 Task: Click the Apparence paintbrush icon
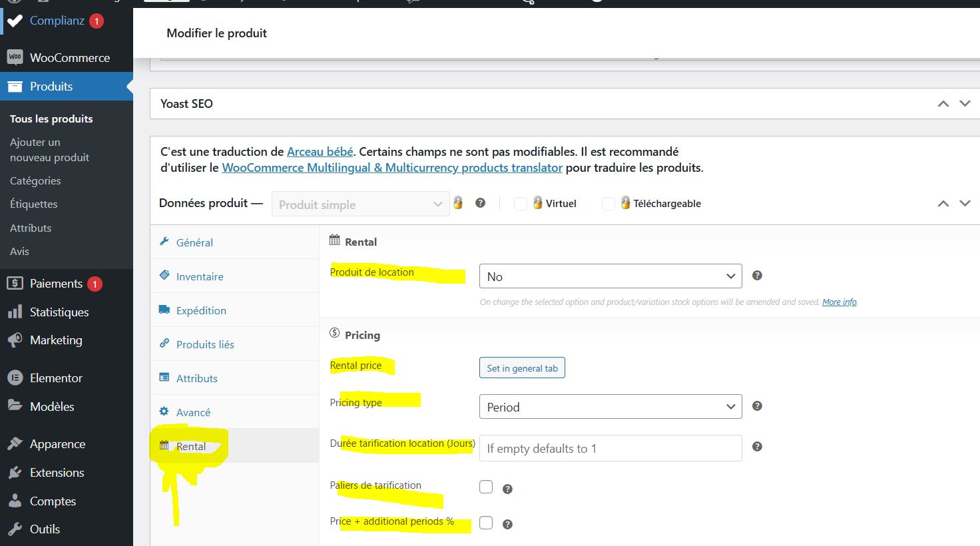point(15,444)
